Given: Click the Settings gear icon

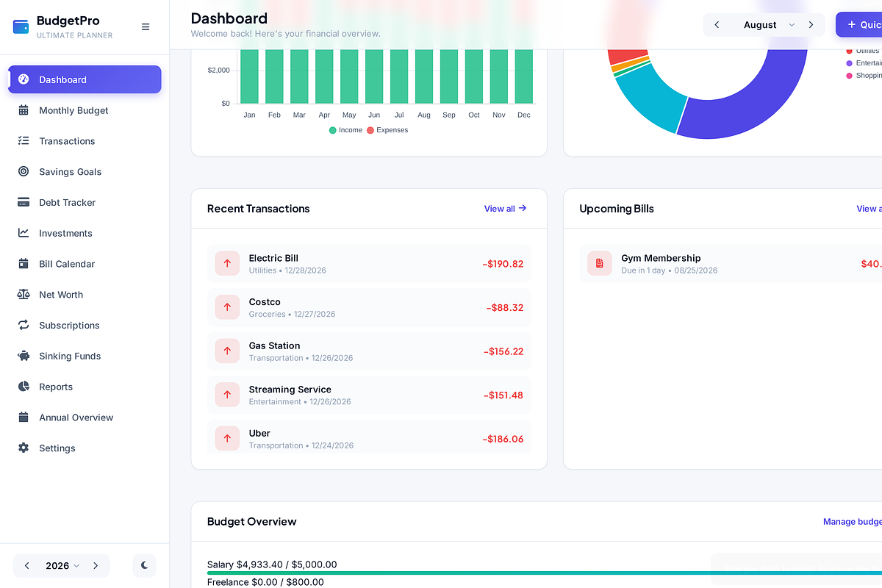Looking at the screenshot, I should coord(24,448).
